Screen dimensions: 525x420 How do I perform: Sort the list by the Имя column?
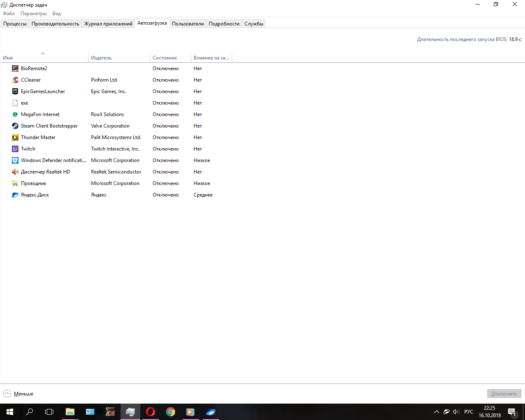point(8,58)
